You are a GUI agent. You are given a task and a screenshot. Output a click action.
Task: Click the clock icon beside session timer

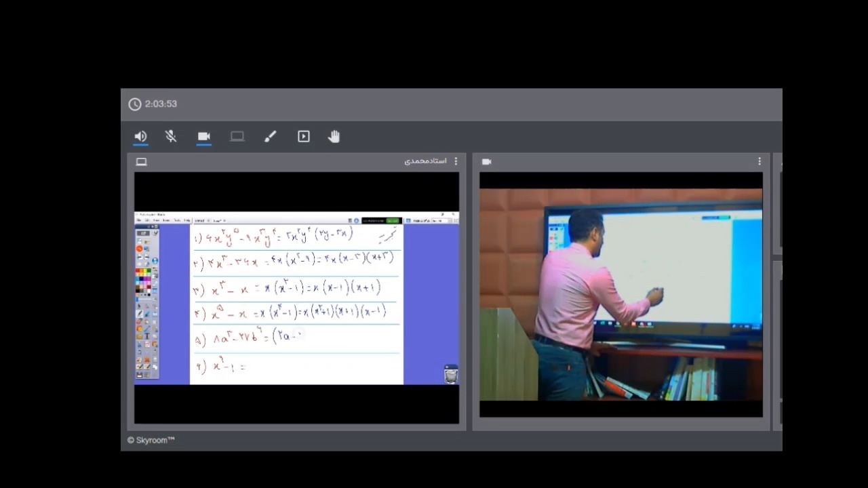pos(135,104)
